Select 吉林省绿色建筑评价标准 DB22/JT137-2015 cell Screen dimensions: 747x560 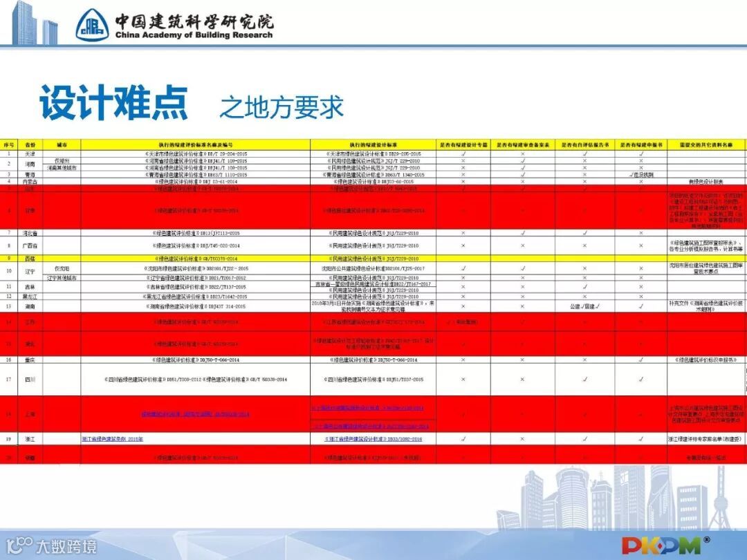pyautogui.click(x=195, y=287)
